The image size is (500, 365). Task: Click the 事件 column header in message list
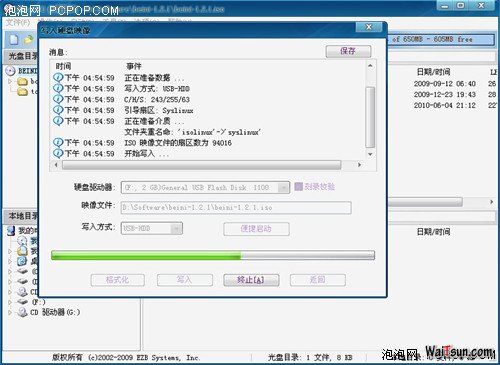134,66
